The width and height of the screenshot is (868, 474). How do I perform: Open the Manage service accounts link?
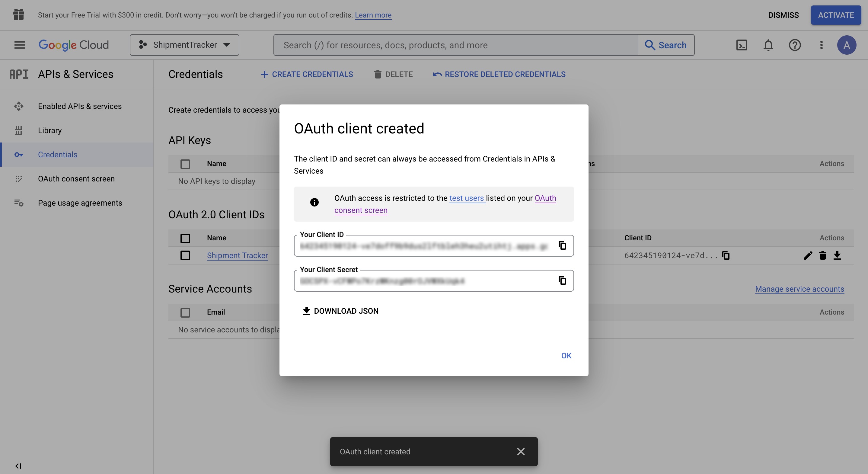tap(799, 289)
